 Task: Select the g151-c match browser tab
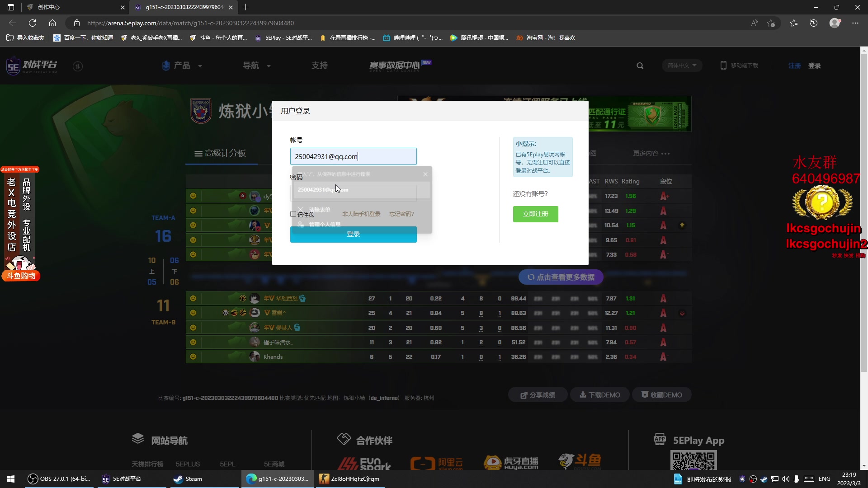tap(184, 7)
